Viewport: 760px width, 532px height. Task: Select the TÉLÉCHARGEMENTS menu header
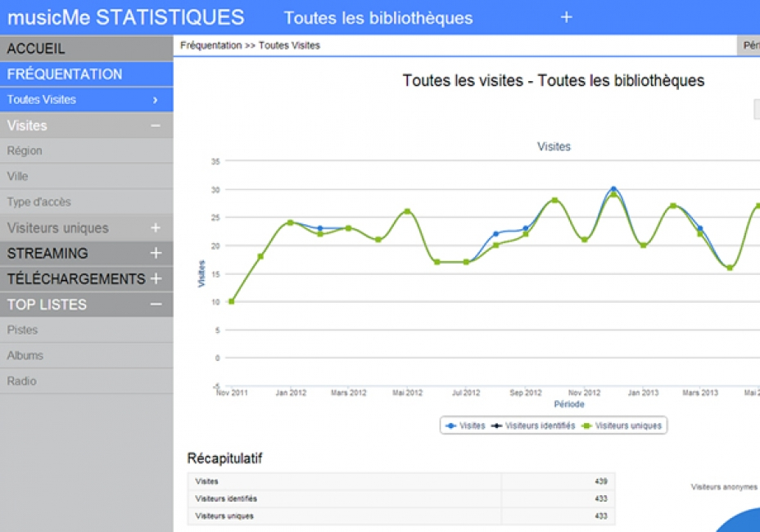pos(86,278)
